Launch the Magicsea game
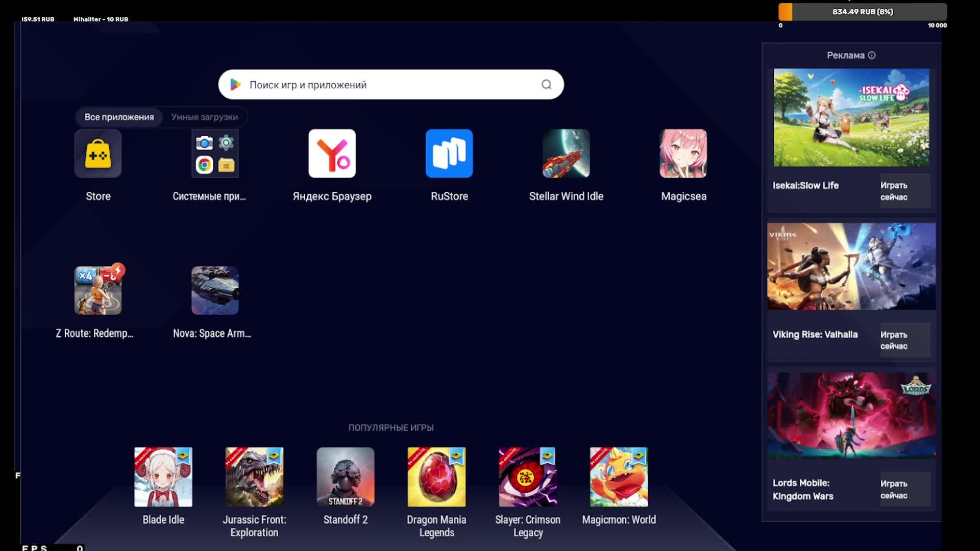This screenshot has width=980, height=551. click(x=683, y=154)
